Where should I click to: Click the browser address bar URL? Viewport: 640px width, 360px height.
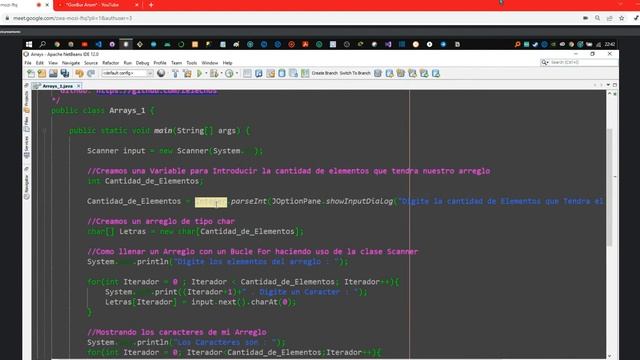72,18
